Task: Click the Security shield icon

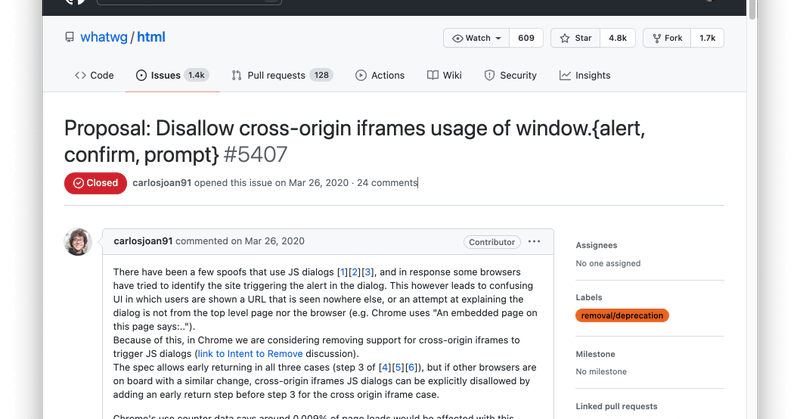Action: coord(489,76)
